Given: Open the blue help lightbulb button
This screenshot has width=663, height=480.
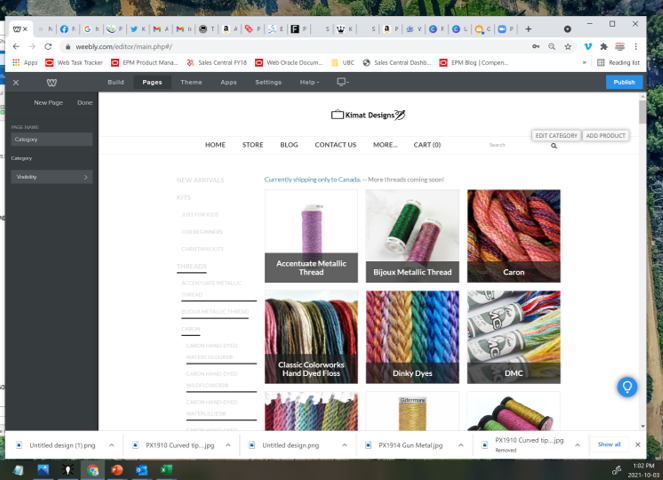Looking at the screenshot, I should 627,386.
